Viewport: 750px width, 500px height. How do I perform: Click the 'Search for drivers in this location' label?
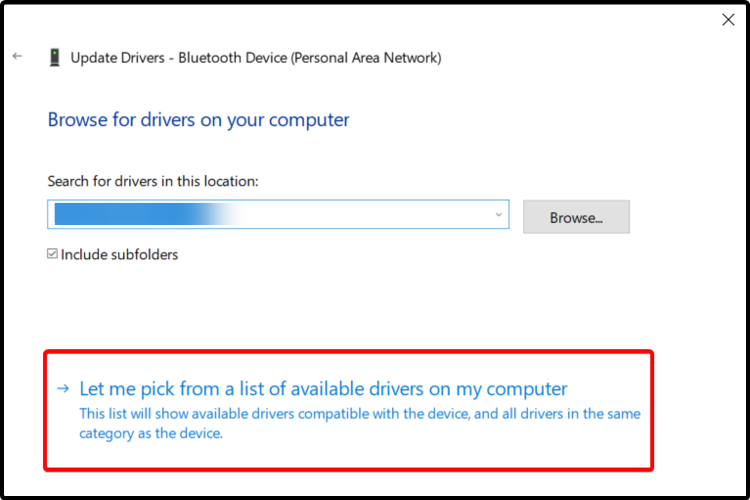pos(153,181)
